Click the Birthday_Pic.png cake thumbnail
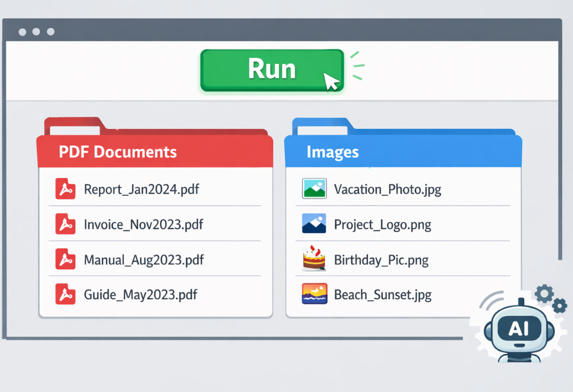Viewport: 573px width, 392px height. pyautogui.click(x=314, y=259)
